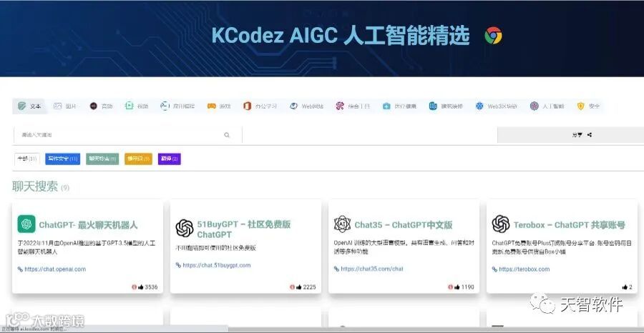644x333 pixels.
Task: Click the green ChatGPT logo on the first card
Action: tap(26, 224)
